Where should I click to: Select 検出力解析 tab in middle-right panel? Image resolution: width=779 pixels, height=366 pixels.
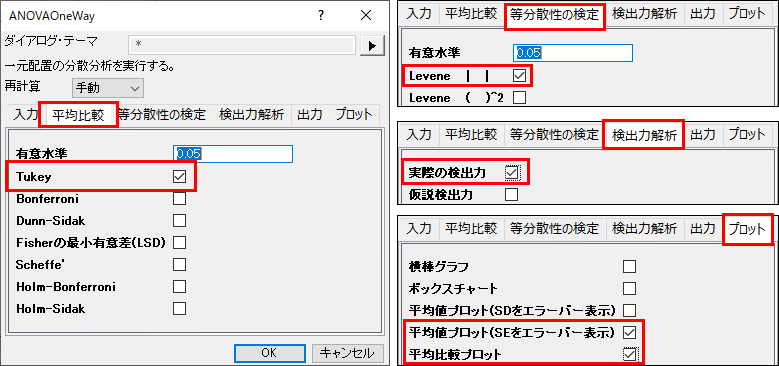click(x=644, y=134)
